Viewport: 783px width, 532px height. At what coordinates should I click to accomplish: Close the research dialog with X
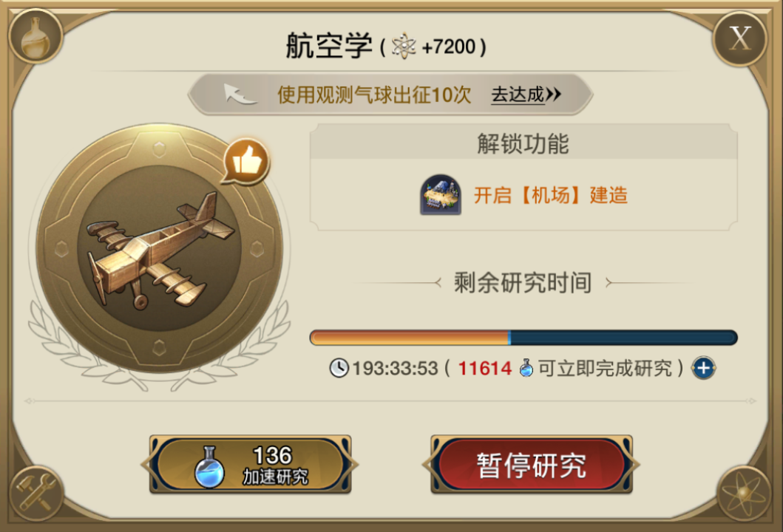(x=739, y=38)
